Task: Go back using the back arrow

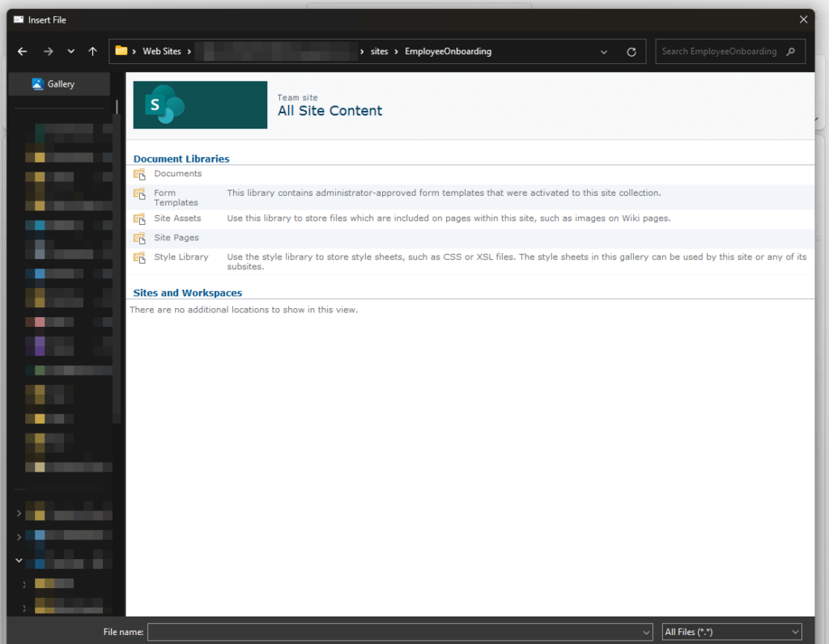Action: click(22, 51)
